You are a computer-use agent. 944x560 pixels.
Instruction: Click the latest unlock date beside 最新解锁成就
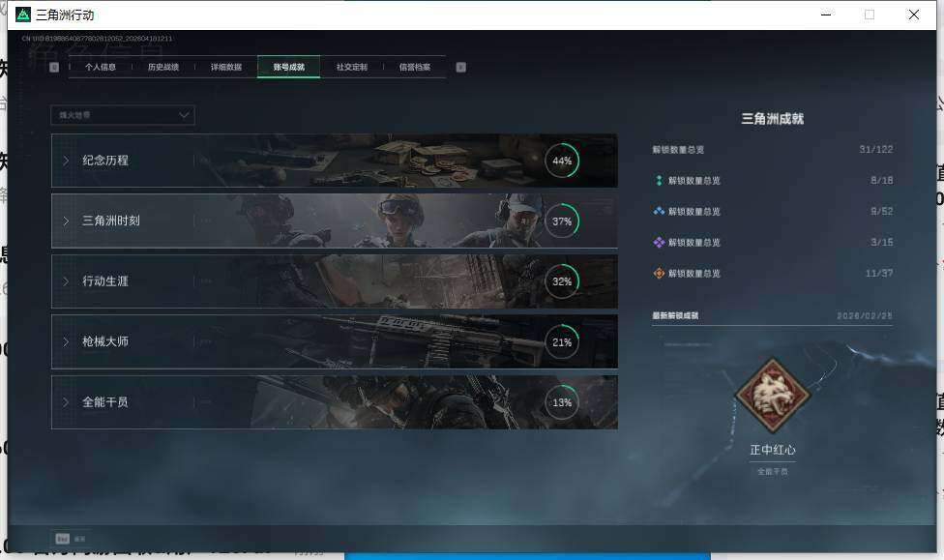tap(865, 315)
